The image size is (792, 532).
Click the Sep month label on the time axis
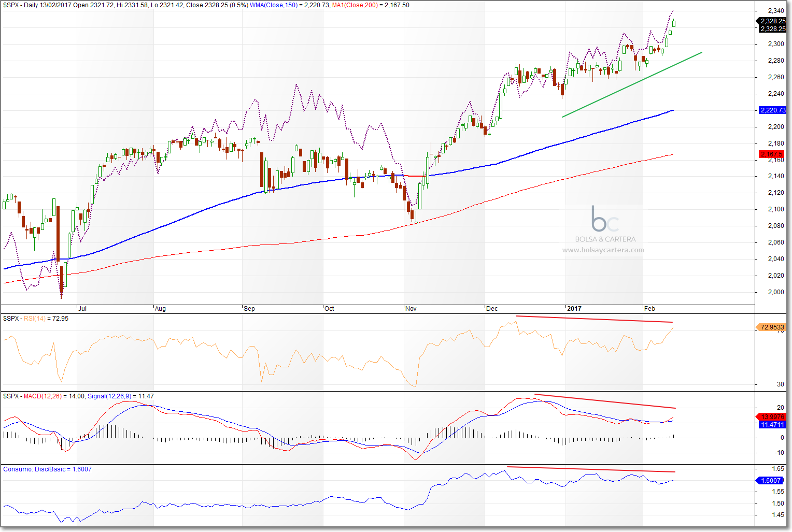point(249,309)
